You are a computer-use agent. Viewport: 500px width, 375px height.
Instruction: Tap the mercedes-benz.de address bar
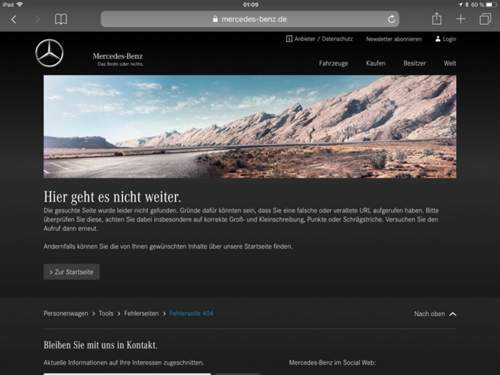[250, 19]
